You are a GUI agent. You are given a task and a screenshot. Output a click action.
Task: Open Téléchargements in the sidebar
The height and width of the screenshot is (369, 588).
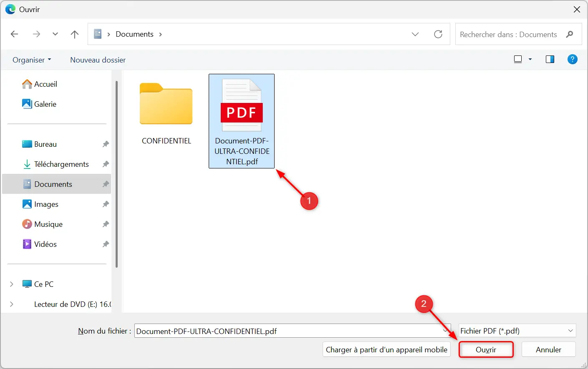[56, 164]
